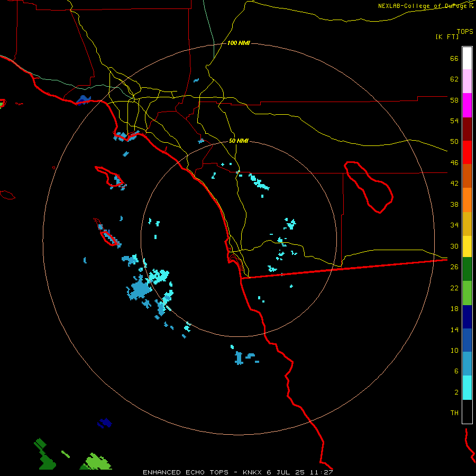
Task: Click the 18 legend value
Action: pyautogui.click(x=454, y=309)
